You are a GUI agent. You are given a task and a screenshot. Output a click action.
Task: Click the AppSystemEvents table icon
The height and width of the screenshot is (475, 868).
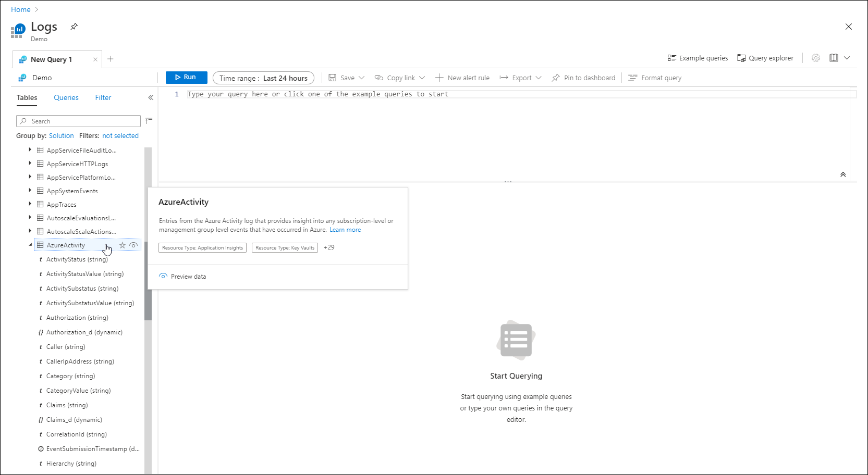point(40,191)
